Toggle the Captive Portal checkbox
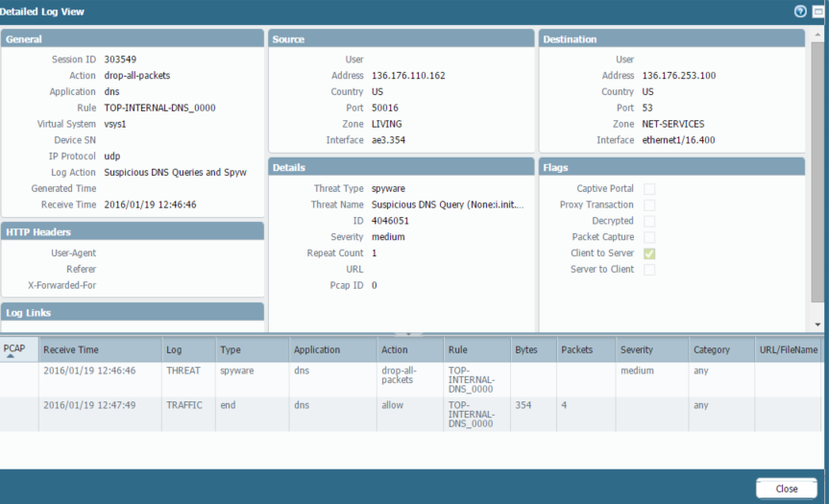Screen dimensions: 829x504 coord(649,189)
